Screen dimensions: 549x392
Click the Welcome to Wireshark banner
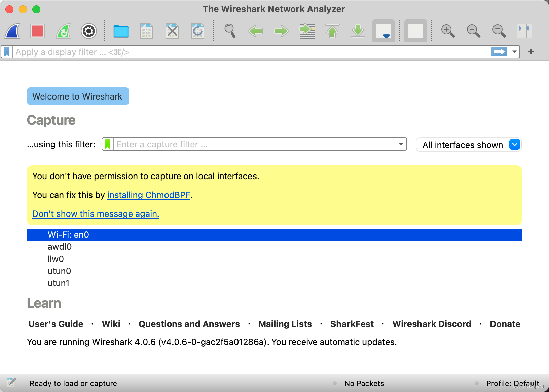[78, 96]
